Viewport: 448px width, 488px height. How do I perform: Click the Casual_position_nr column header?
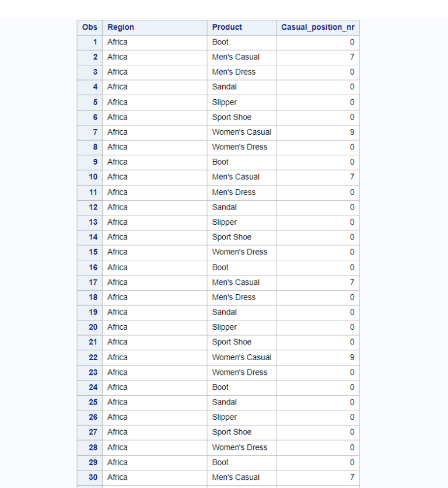pyautogui.click(x=318, y=27)
